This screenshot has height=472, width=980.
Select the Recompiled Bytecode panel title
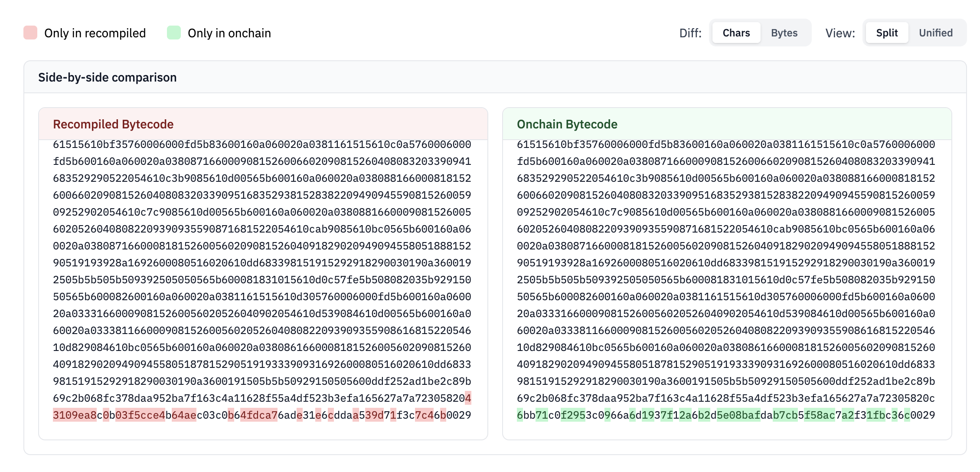[x=113, y=125]
